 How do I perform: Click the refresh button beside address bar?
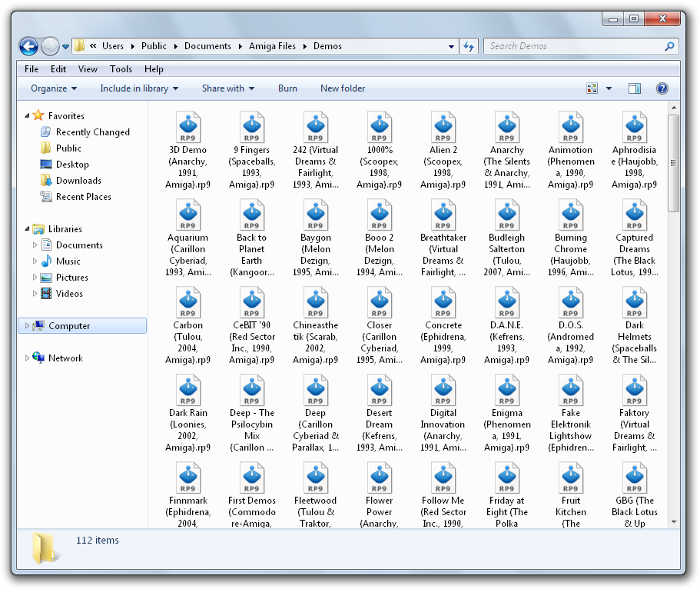click(469, 46)
